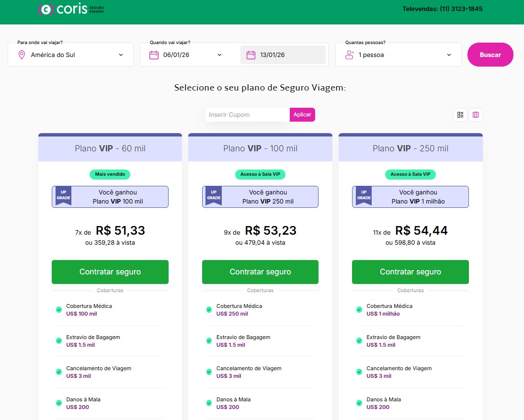524x420 pixels.
Task: Click the add person icon
Action: (x=349, y=55)
